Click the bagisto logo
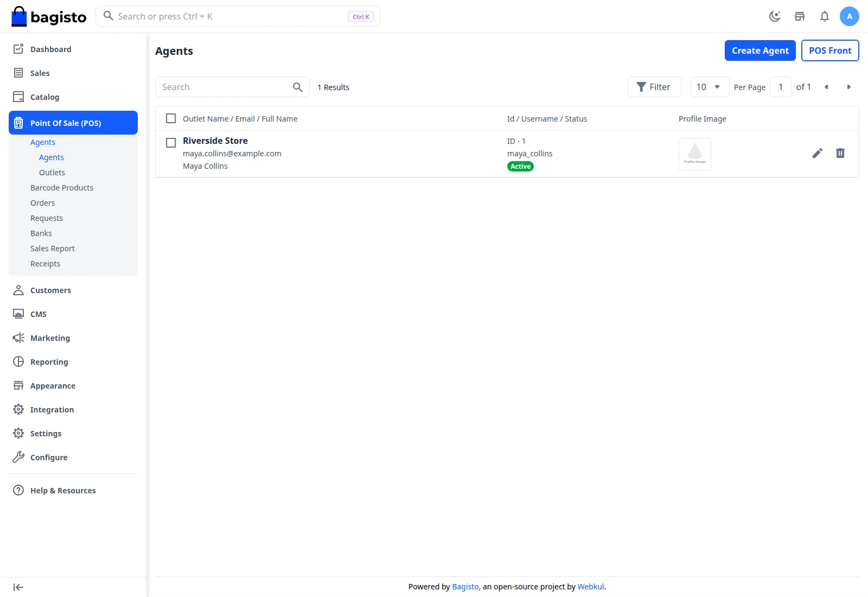868x597 pixels. [49, 16]
